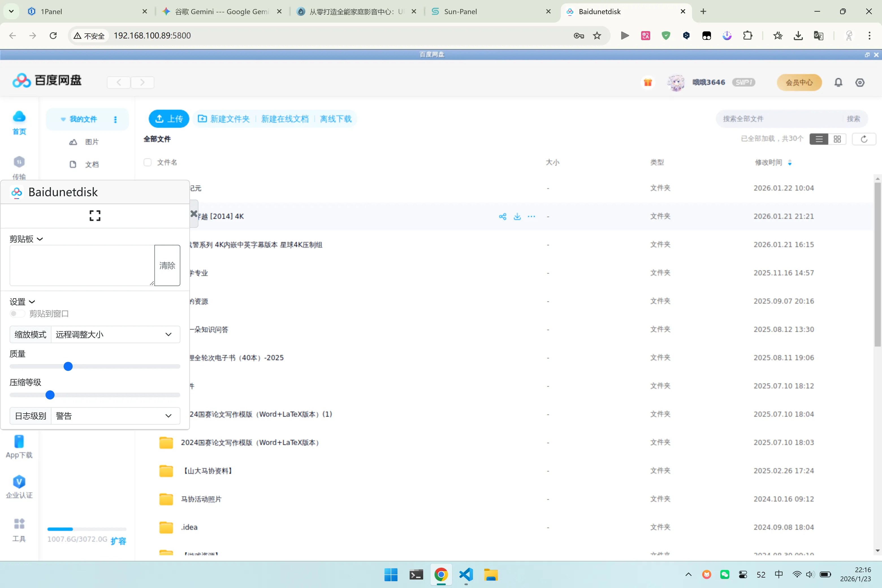Show hidden system tray icons chevron
The width and height of the screenshot is (882, 588).
(688, 574)
